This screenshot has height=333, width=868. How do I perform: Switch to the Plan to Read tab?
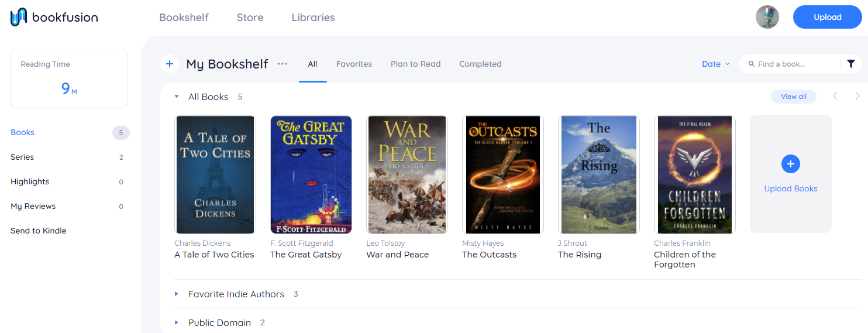pos(415,64)
